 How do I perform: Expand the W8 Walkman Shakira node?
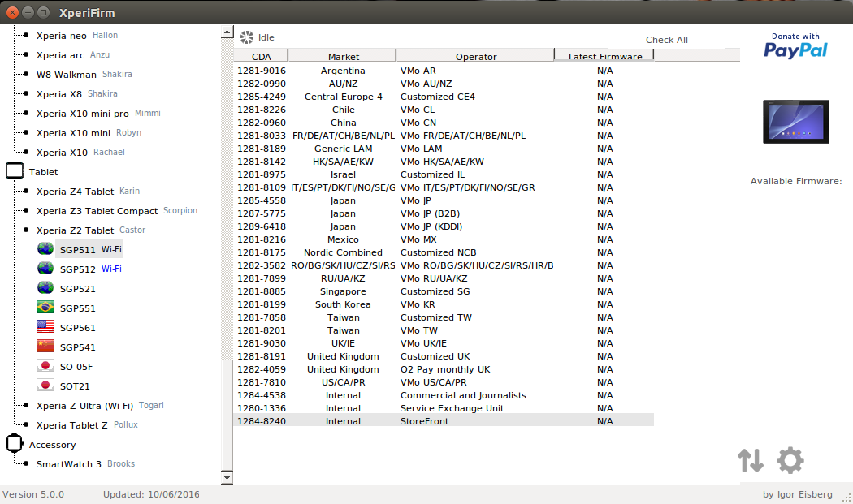(x=25, y=75)
